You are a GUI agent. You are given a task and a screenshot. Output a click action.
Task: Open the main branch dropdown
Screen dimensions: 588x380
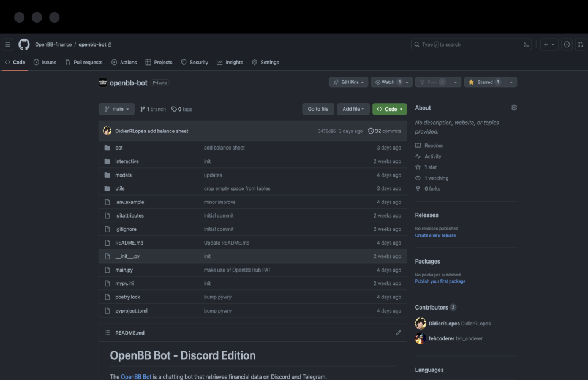[116, 108]
